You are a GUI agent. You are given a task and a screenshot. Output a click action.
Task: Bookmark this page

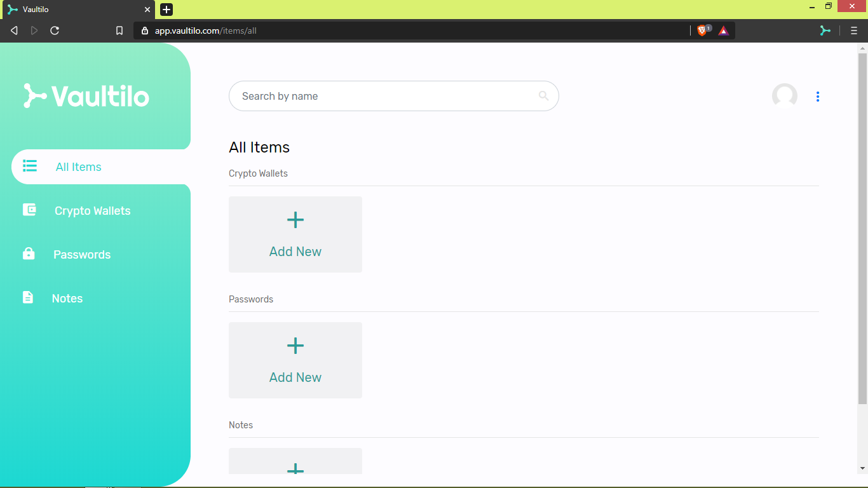click(x=119, y=30)
